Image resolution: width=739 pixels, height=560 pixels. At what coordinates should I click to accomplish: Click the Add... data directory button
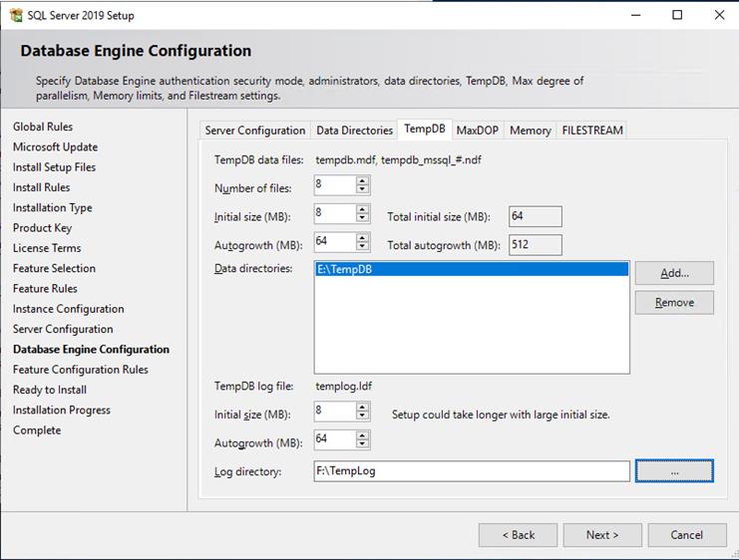click(674, 273)
